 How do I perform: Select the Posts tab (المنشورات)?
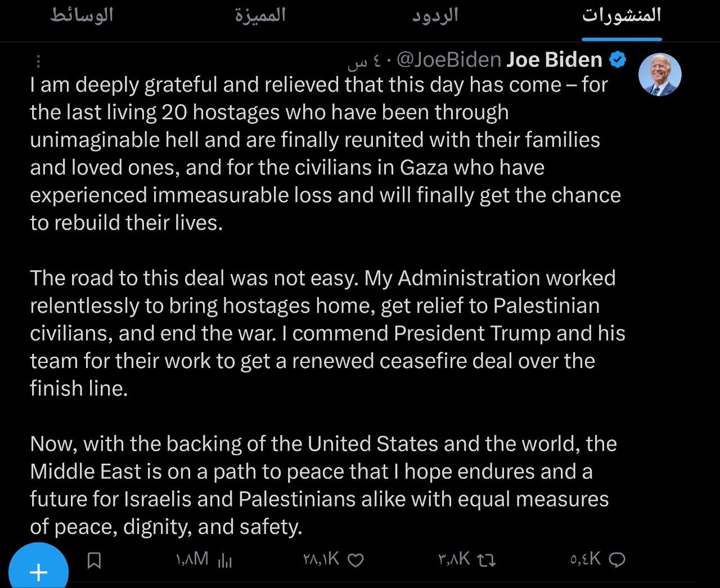coord(622,15)
